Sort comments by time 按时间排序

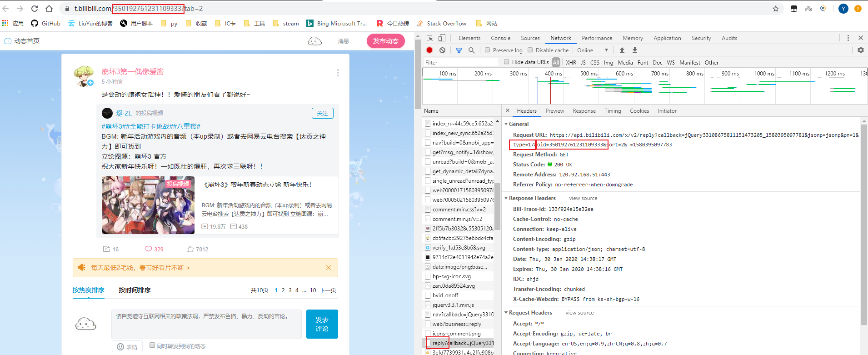[x=135, y=290]
